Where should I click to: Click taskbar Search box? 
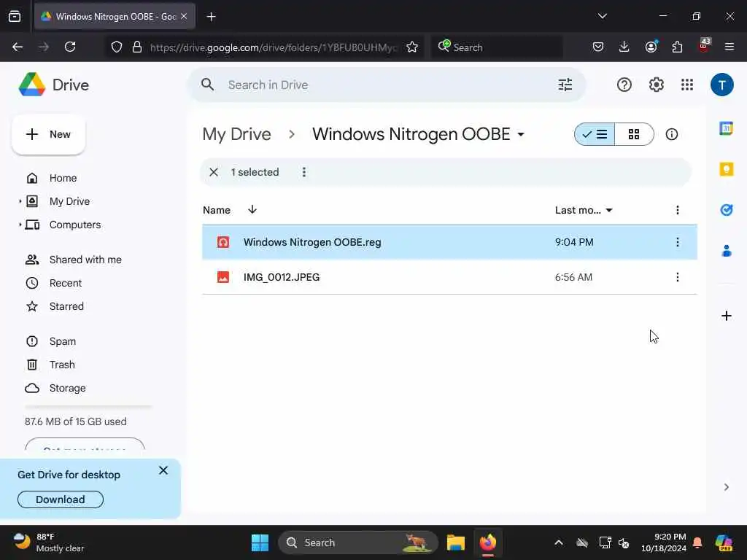(357, 542)
